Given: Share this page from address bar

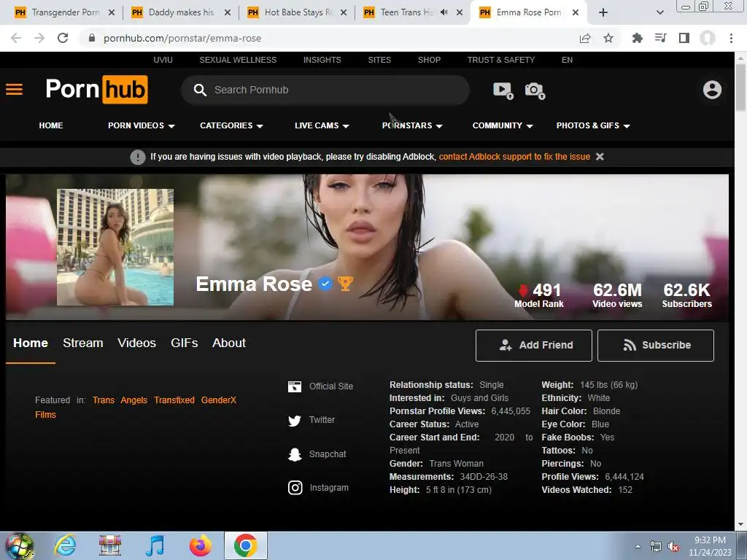Looking at the screenshot, I should (x=585, y=38).
